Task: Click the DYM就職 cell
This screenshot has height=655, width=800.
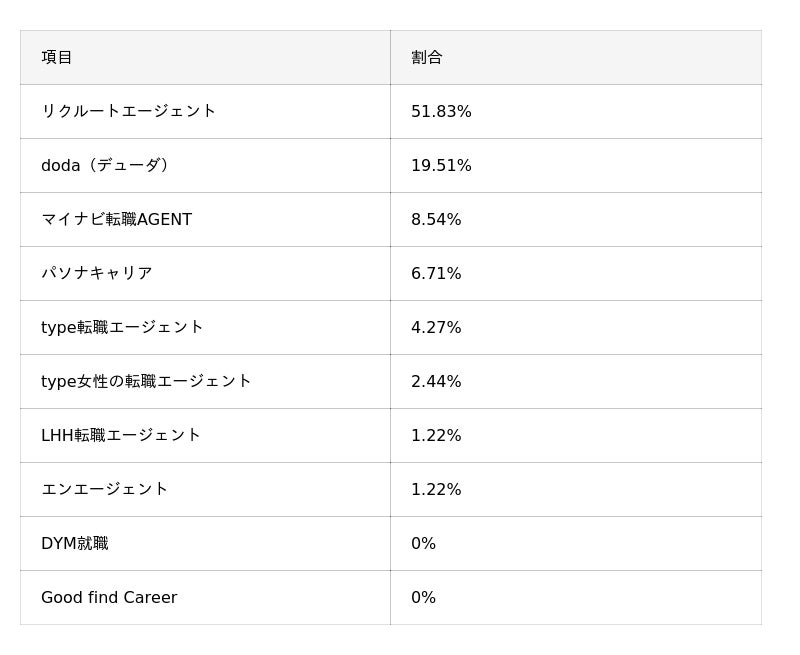Action: 75,543
